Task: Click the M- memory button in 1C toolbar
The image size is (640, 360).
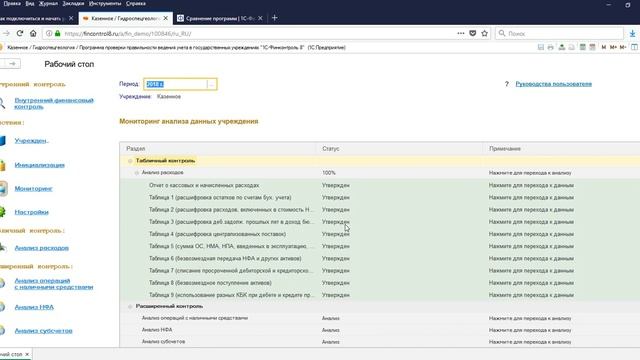Action: [x=623, y=47]
